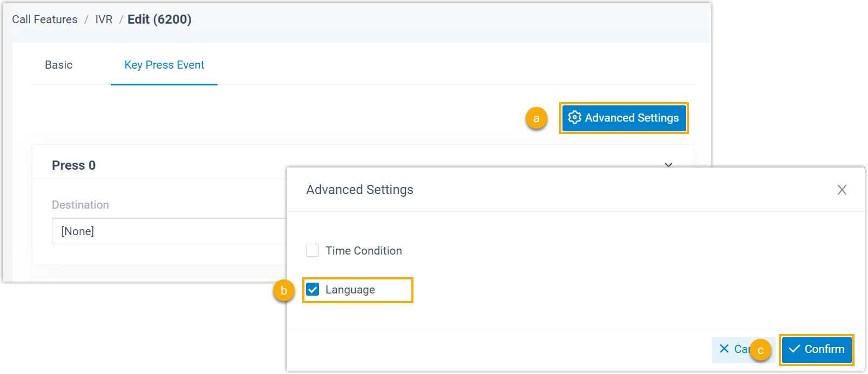
Task: Confirm the Advanced Settings changes
Action: coord(817,350)
